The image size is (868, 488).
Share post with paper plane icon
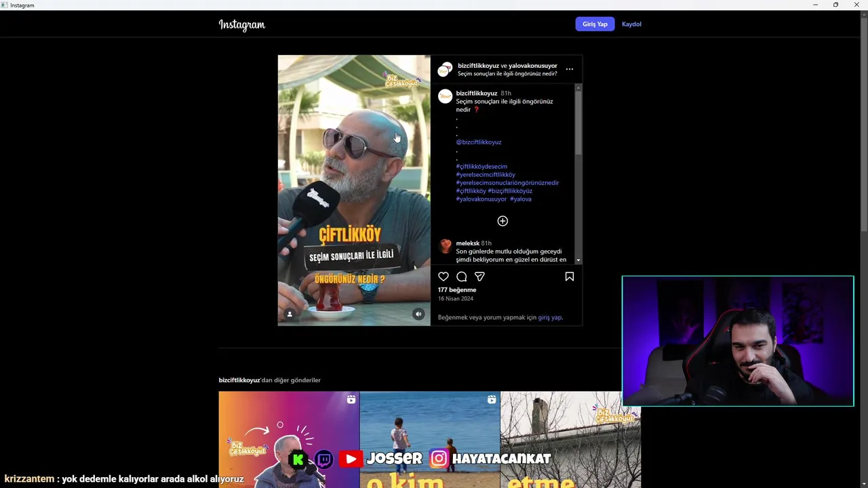[479, 277]
